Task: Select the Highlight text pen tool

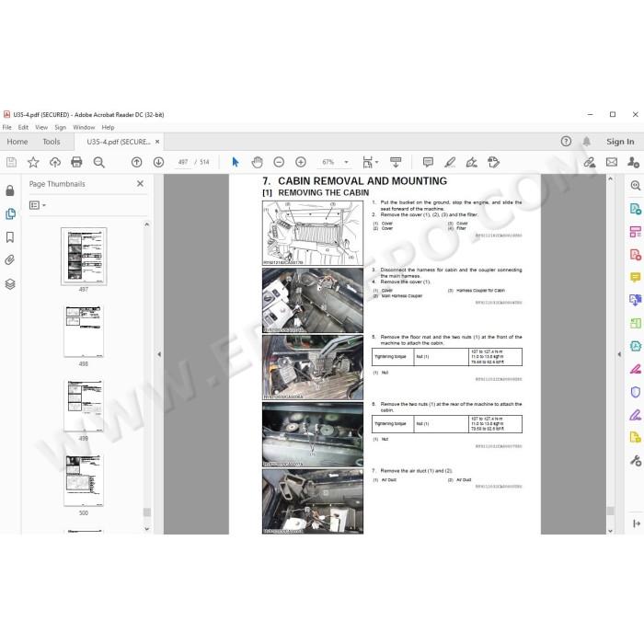Action: pos(450,162)
